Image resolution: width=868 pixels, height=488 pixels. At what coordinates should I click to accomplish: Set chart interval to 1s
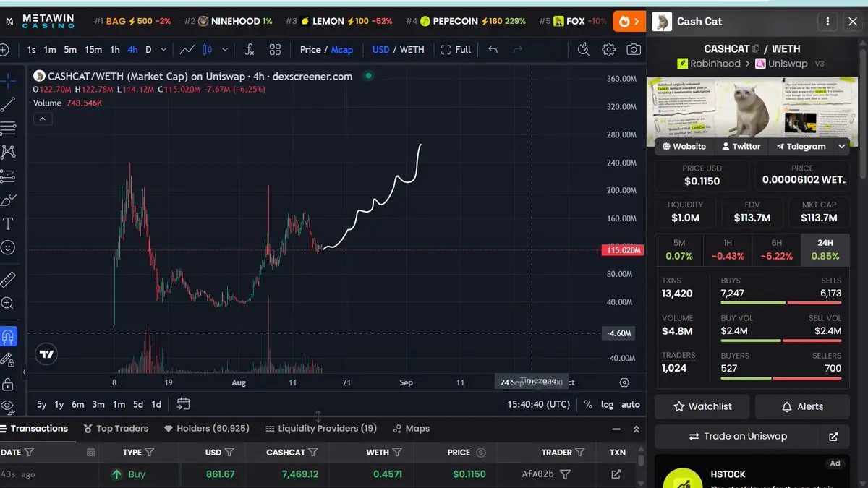31,50
